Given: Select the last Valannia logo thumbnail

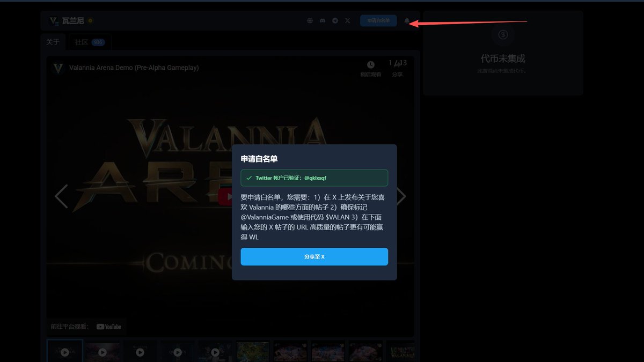Looking at the screenshot, I should [x=400, y=352].
